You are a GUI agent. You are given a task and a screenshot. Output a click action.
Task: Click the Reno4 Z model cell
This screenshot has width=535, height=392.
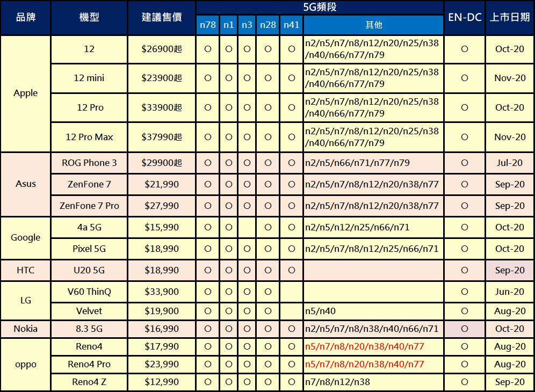[x=89, y=382]
